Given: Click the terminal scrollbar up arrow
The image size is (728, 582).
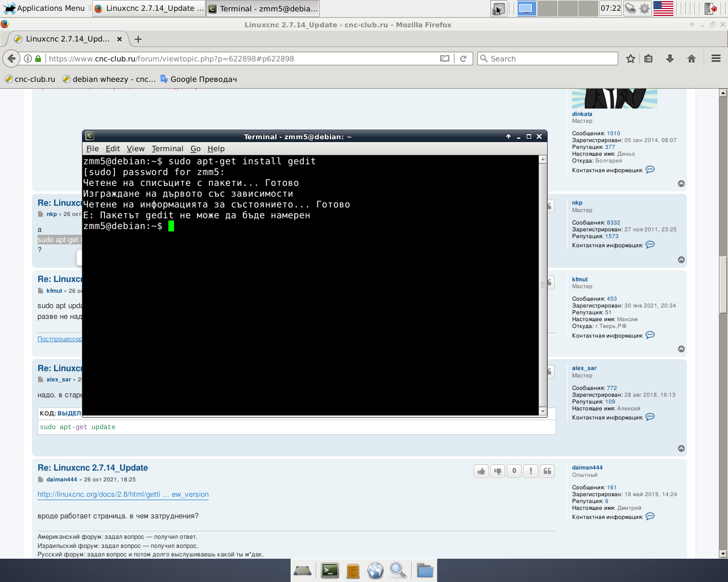Looking at the screenshot, I should (x=543, y=160).
